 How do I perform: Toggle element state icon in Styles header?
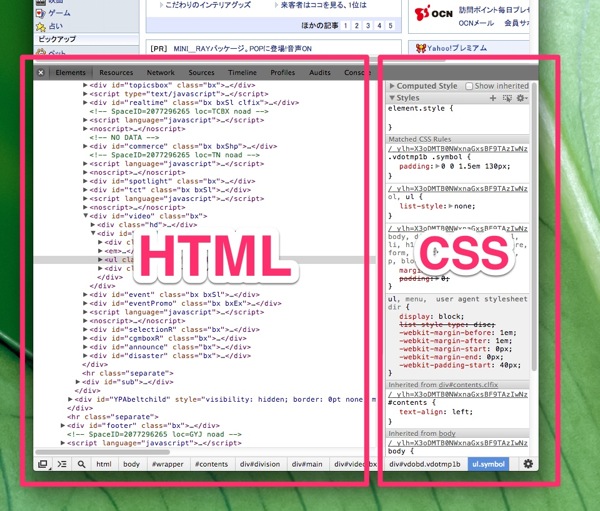point(507,98)
